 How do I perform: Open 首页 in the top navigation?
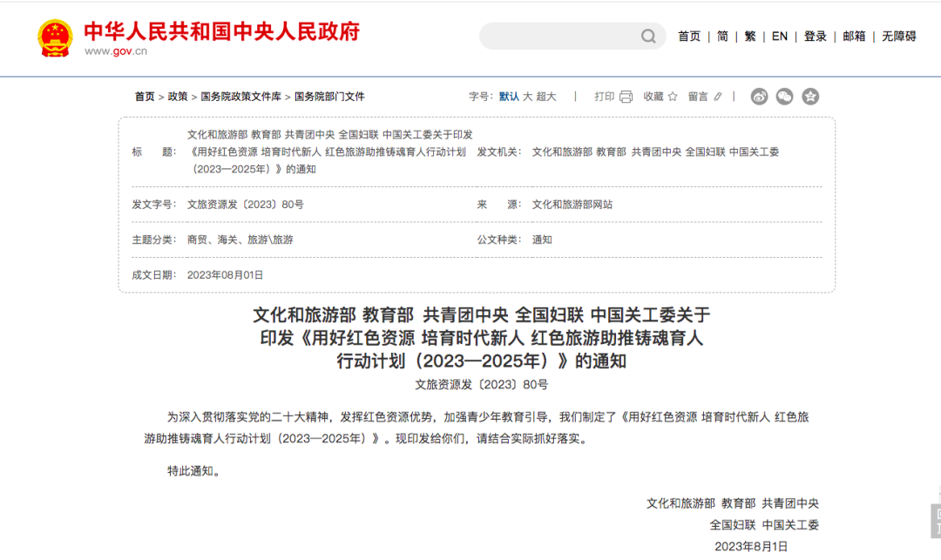pos(689,37)
